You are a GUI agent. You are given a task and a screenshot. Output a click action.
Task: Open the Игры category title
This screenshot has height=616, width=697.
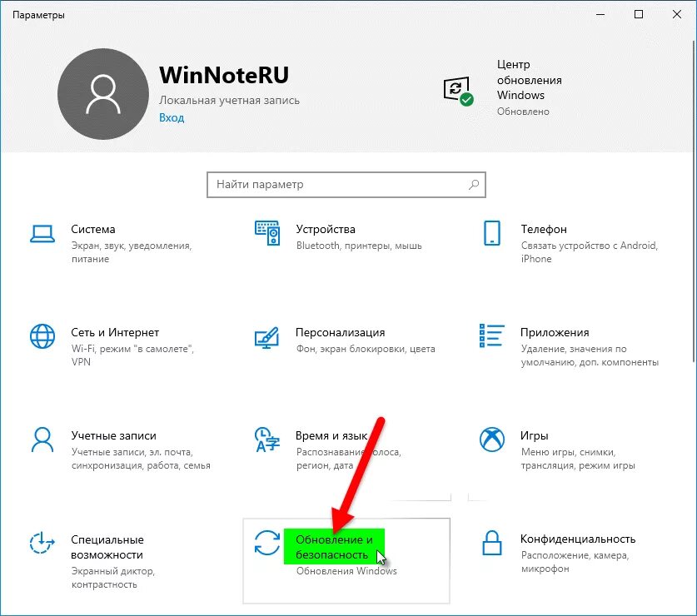tap(534, 435)
